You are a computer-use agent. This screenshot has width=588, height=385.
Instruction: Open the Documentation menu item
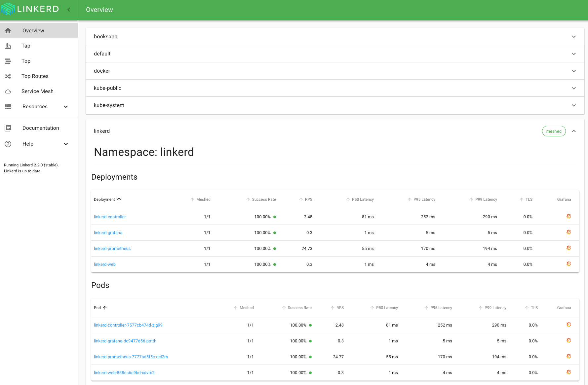(41, 128)
